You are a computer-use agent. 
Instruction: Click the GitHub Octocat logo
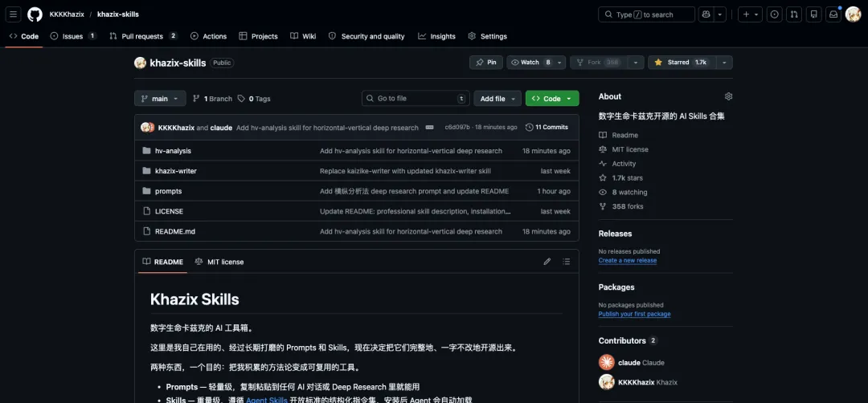pyautogui.click(x=35, y=14)
